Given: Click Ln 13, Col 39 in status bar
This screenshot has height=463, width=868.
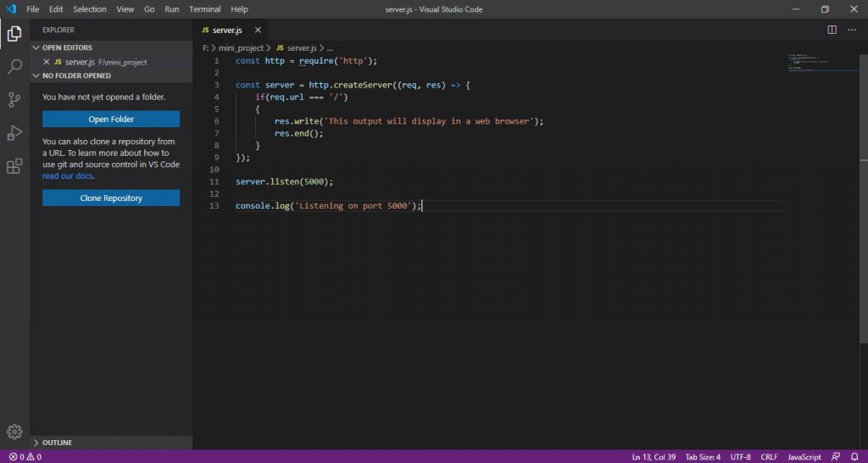Looking at the screenshot, I should 654,457.
